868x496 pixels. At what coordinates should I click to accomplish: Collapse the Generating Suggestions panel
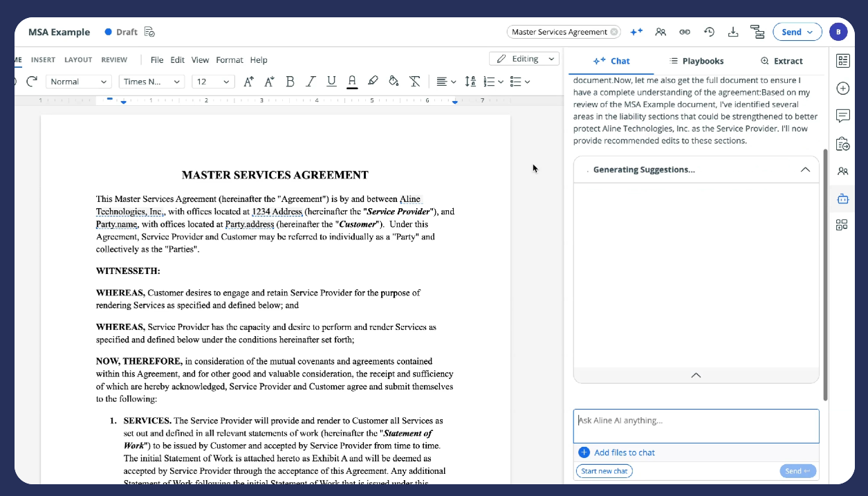point(805,169)
